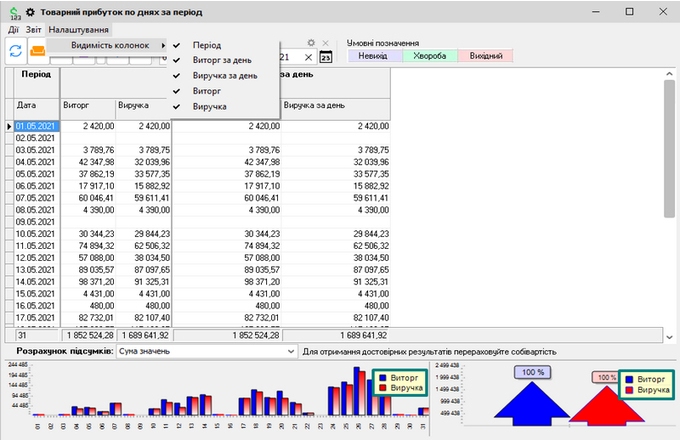Screen dimensions: 680x440
Task: Click the refresh icon in the toolbar
Action: tap(16, 50)
